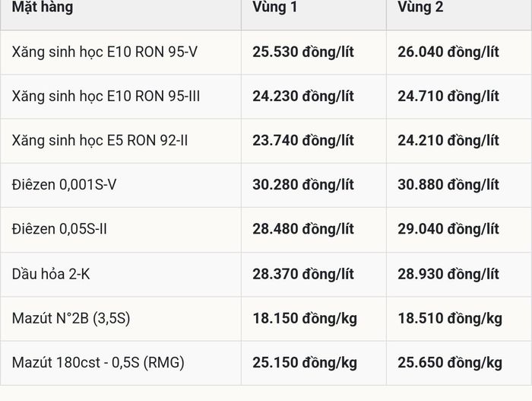Select the Vùng 2 column header
532x401 pixels.
(x=420, y=8)
